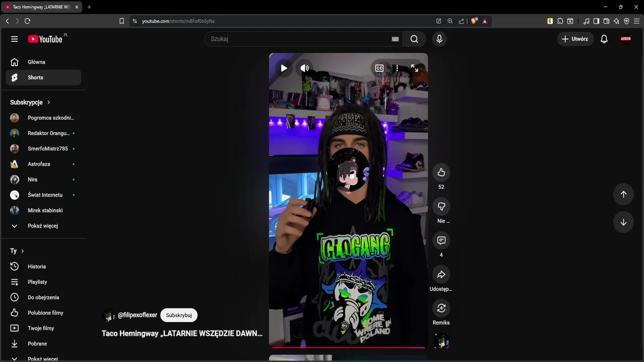The height and width of the screenshot is (362, 644).
Task: Click the magnifier search button
Action: pos(414,39)
